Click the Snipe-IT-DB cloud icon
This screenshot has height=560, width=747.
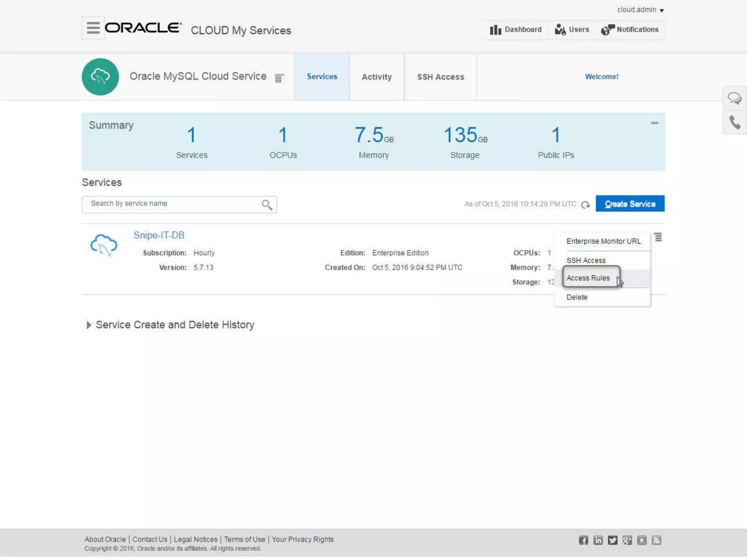click(104, 245)
